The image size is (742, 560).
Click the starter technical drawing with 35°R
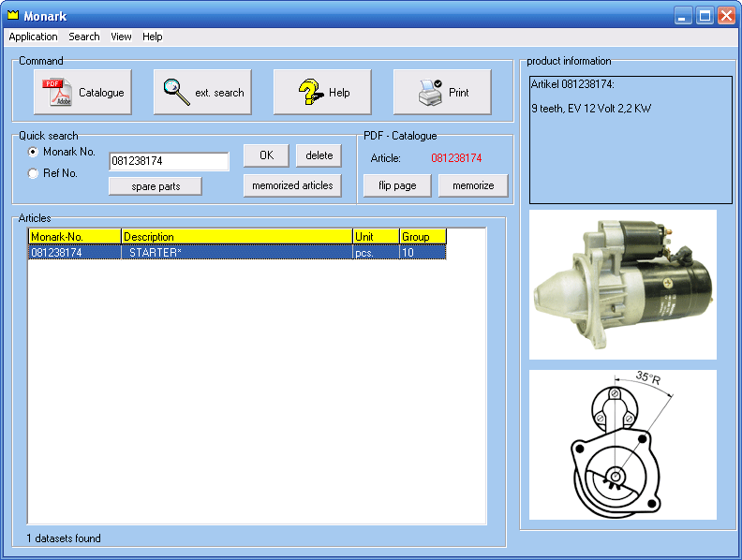pos(623,445)
